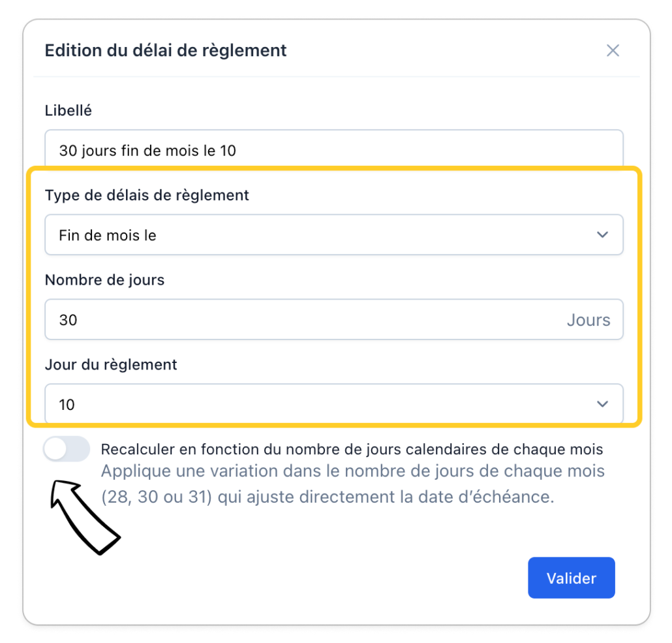
Task: Click the Type de délais de règlement label
Action: pos(147,195)
